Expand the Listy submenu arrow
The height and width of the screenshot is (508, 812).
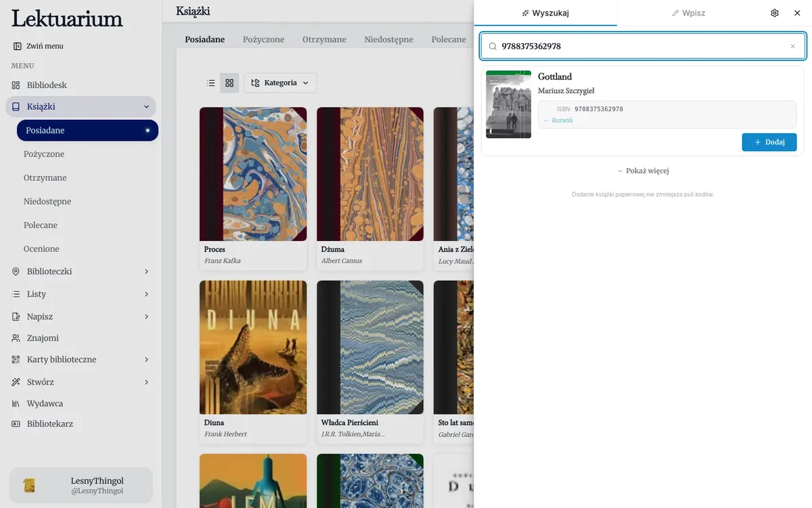pos(147,294)
